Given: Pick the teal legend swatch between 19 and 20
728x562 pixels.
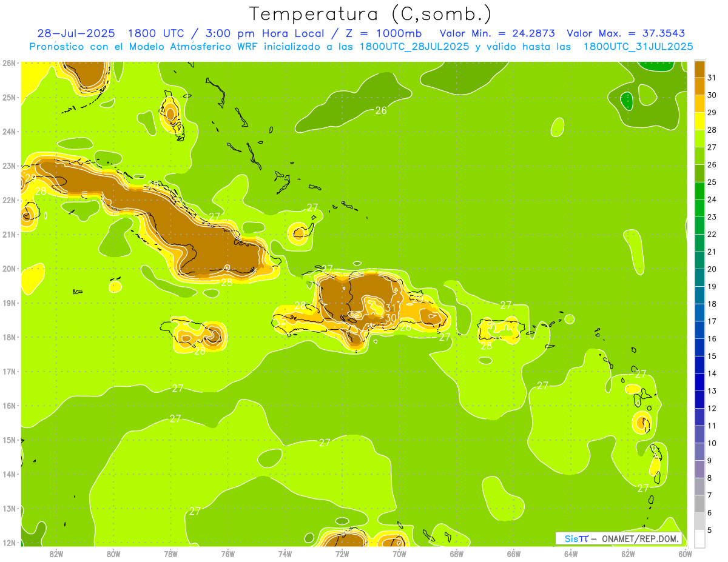Looking at the screenshot, I should point(699,278).
